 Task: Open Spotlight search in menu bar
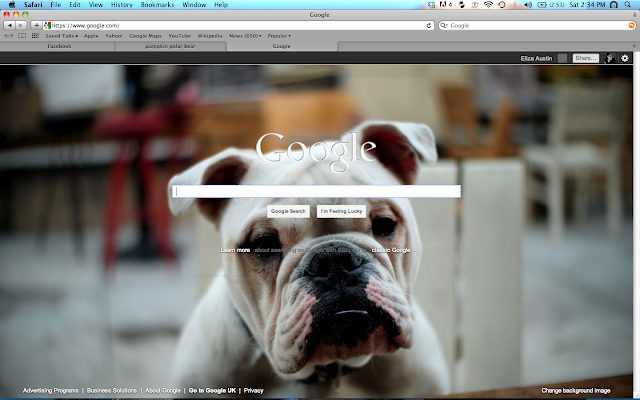click(628, 5)
